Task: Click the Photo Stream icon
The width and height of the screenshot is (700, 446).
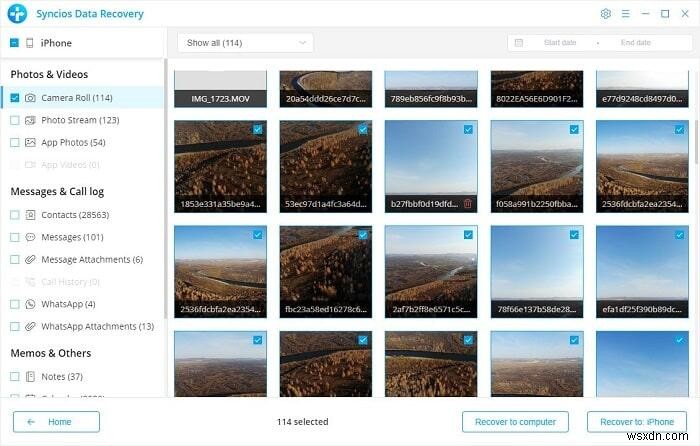Action: pyautogui.click(x=30, y=120)
